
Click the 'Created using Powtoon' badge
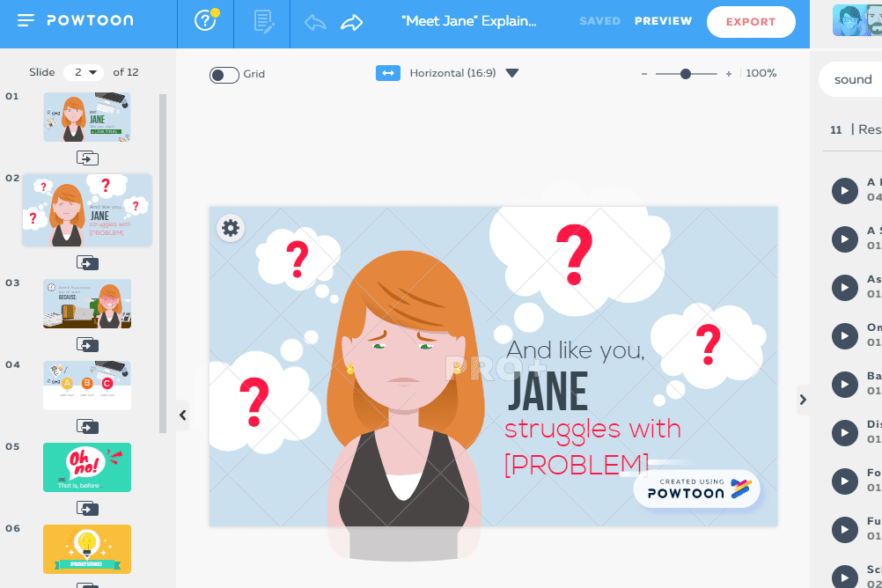(697, 489)
